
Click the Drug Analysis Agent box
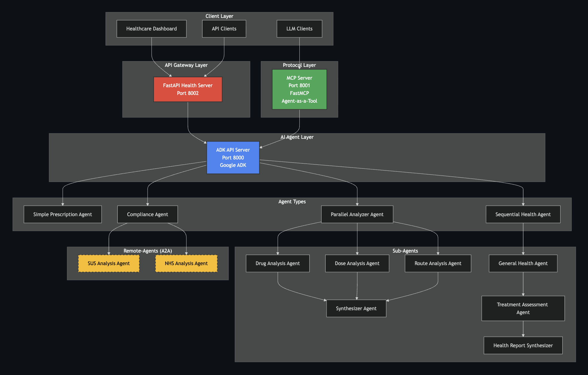[278, 263]
